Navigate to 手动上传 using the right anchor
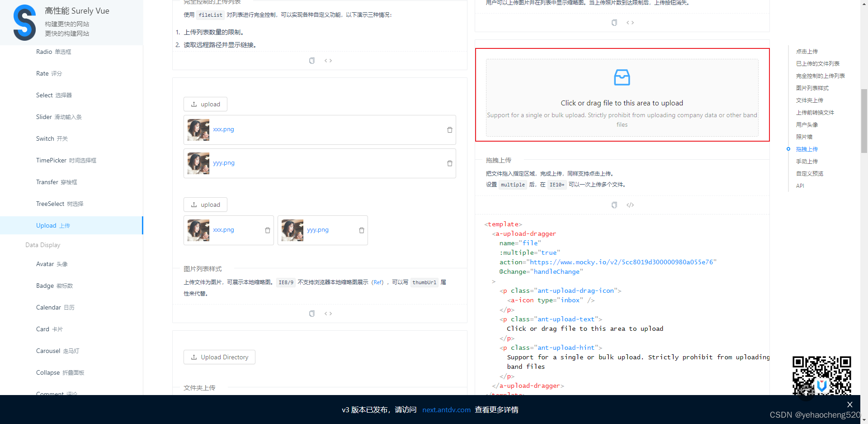868x424 pixels. (x=807, y=161)
